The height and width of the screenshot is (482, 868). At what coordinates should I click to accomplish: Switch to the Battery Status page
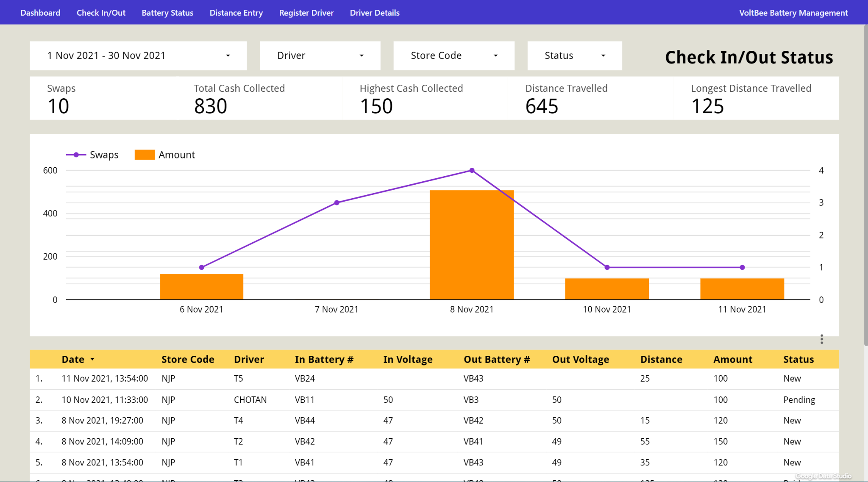pyautogui.click(x=167, y=13)
